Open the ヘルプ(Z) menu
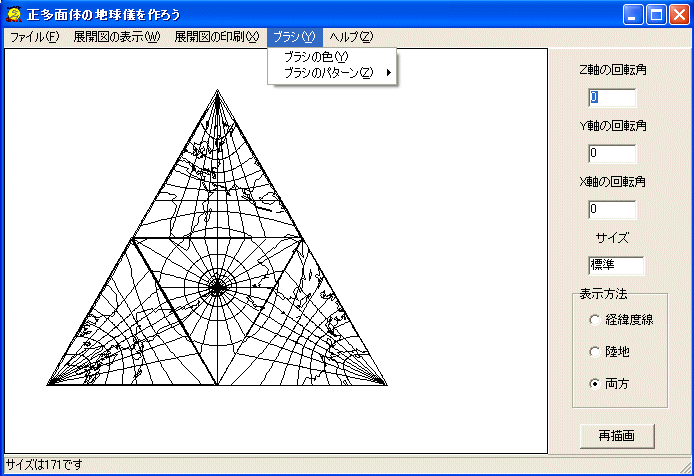 (351, 37)
